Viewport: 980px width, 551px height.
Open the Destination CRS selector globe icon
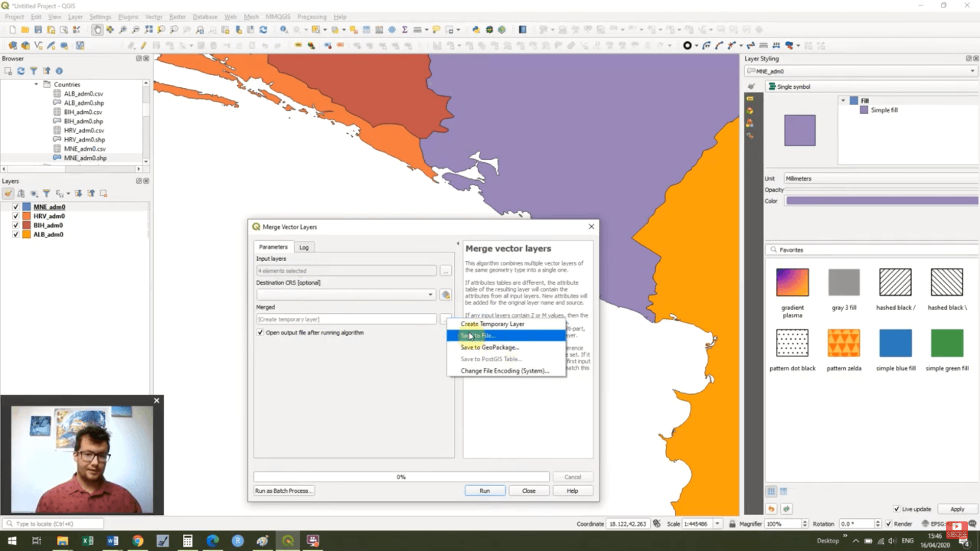446,295
